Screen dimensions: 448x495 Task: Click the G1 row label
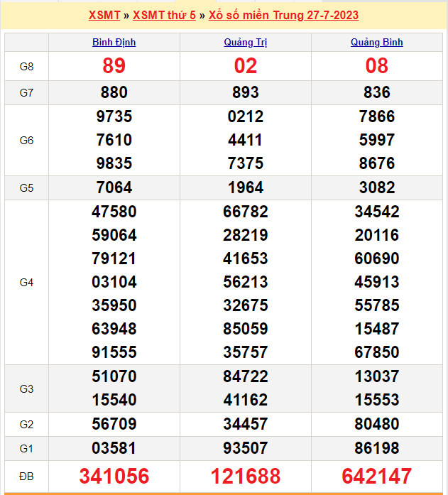[26, 448]
